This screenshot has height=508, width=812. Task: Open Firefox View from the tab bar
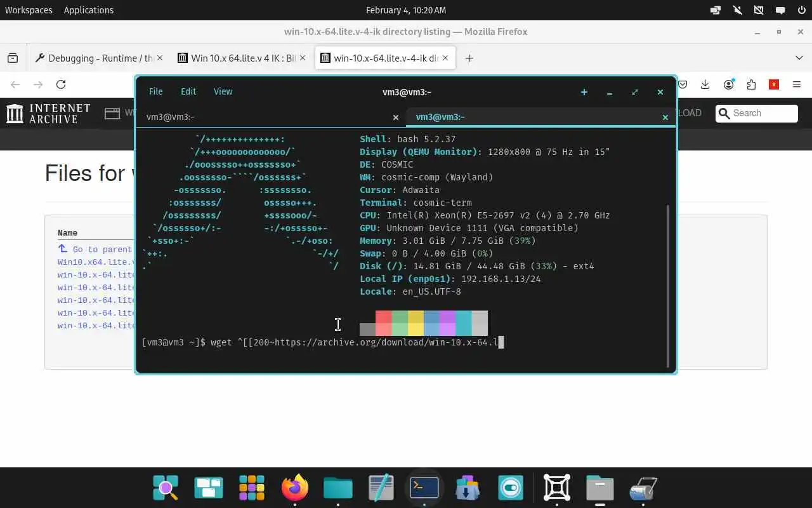(x=13, y=58)
